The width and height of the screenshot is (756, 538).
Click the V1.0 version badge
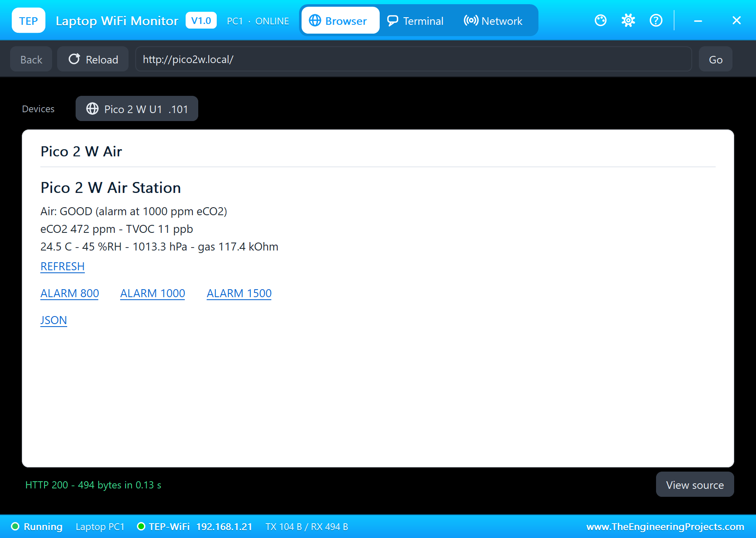pyautogui.click(x=201, y=20)
